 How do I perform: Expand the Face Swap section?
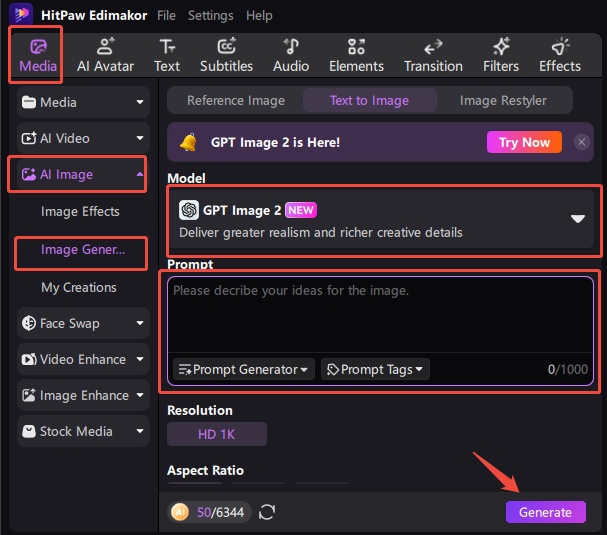tap(83, 323)
